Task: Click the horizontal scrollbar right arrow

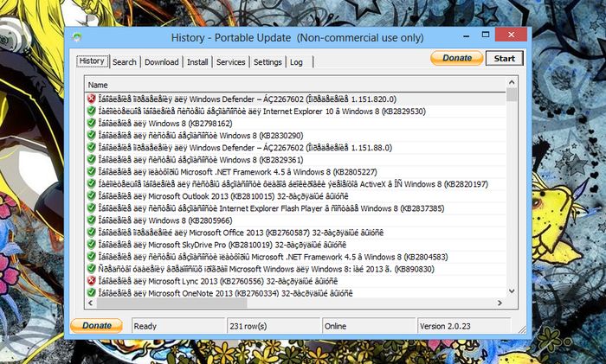Action: point(500,303)
